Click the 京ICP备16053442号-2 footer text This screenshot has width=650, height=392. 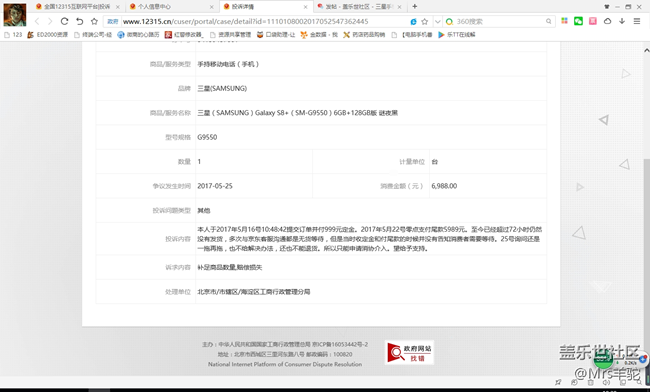340,344
